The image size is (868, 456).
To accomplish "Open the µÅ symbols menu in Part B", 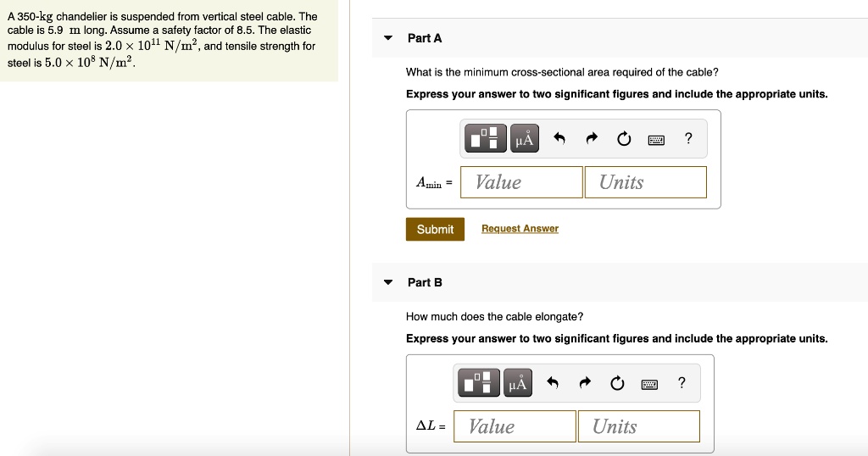I will [518, 383].
